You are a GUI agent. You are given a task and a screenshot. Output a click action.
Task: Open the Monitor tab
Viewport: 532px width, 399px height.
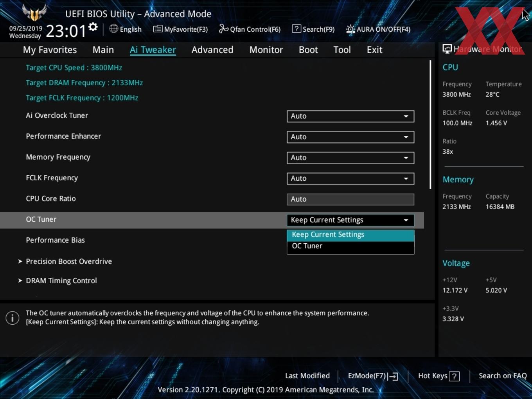click(266, 50)
